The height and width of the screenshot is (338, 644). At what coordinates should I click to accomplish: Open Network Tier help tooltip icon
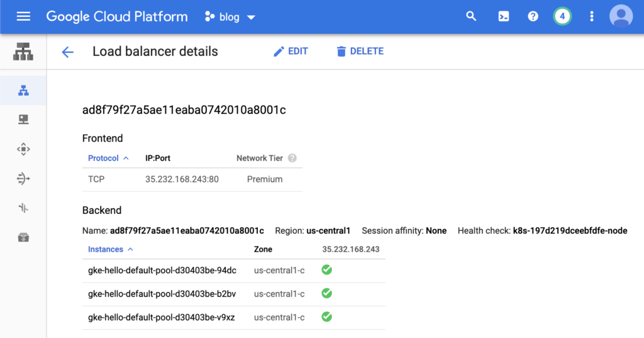[x=292, y=159]
